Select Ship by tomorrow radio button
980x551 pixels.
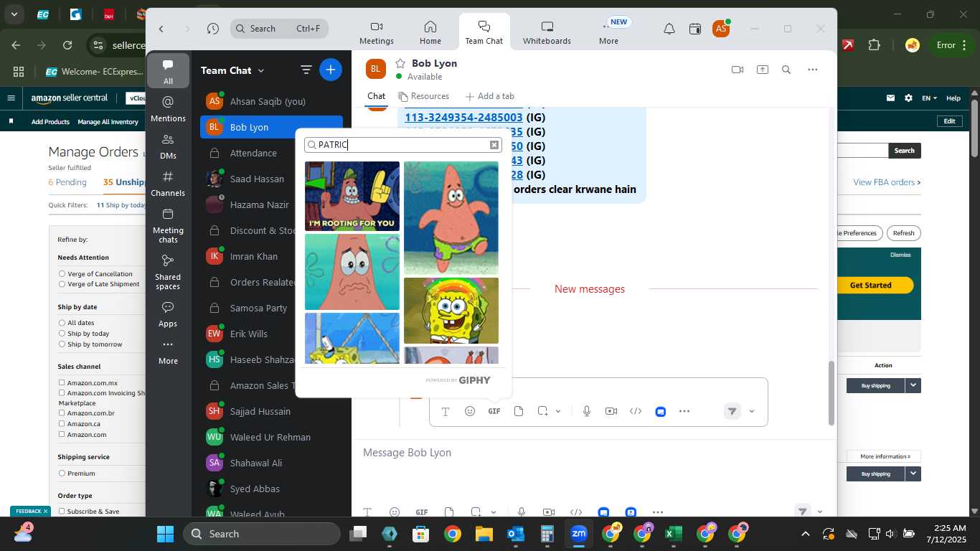pos(62,344)
